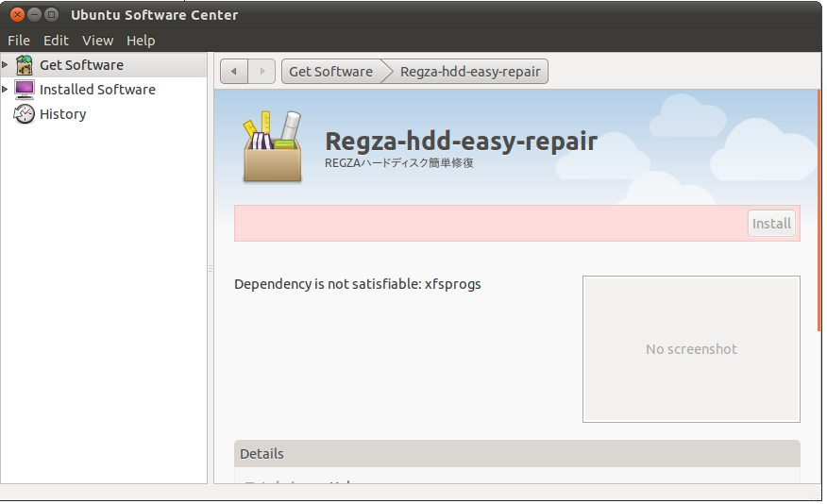Click Get Software in the breadcrumb bar

(x=331, y=71)
